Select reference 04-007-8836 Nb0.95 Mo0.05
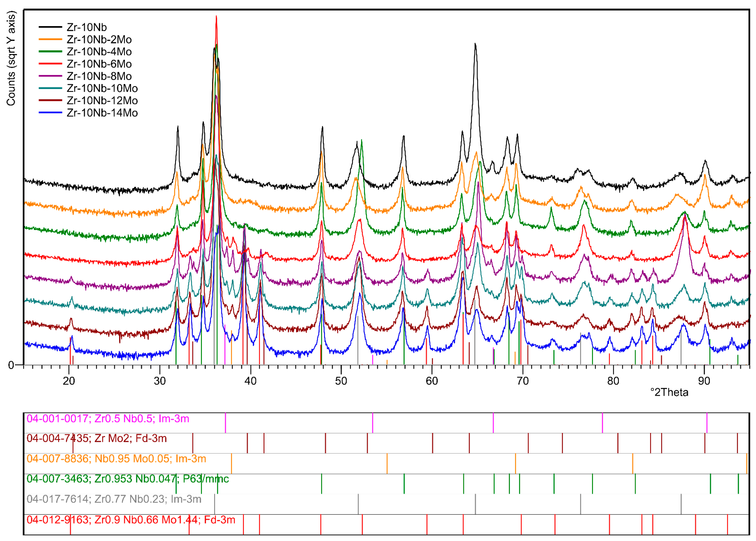This screenshot has height=541, width=756. (116, 459)
